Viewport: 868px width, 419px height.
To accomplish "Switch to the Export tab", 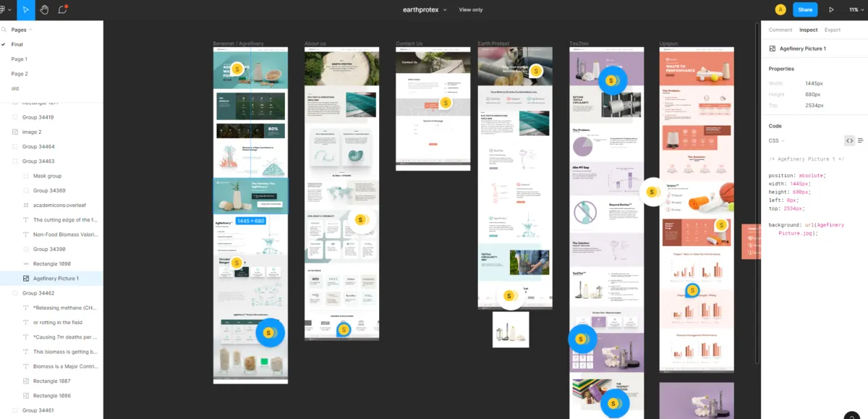I will (x=833, y=30).
